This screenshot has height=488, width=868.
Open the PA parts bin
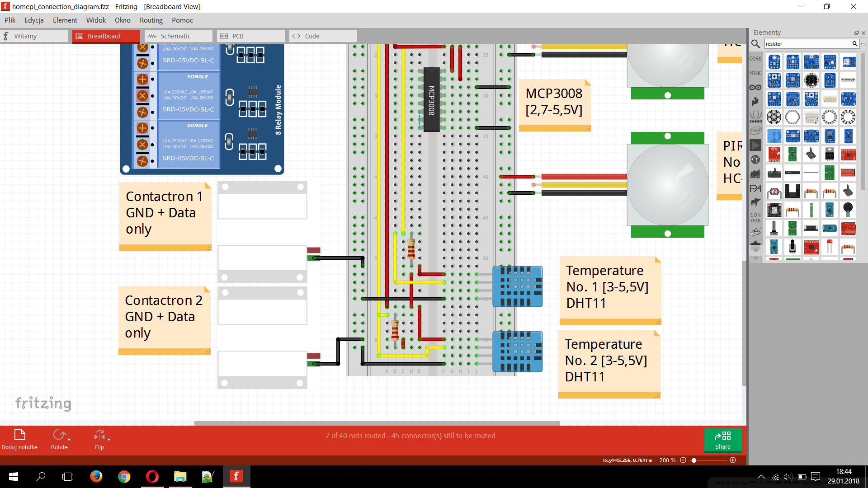pos(755,188)
